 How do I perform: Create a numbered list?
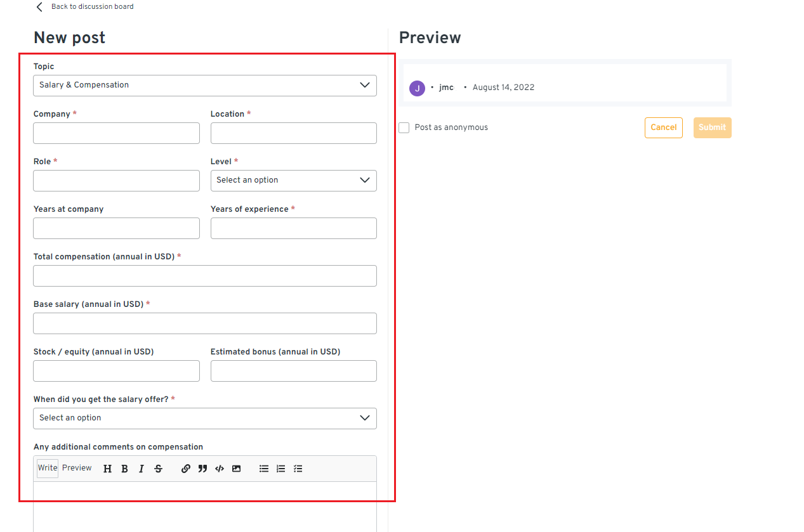click(280, 469)
